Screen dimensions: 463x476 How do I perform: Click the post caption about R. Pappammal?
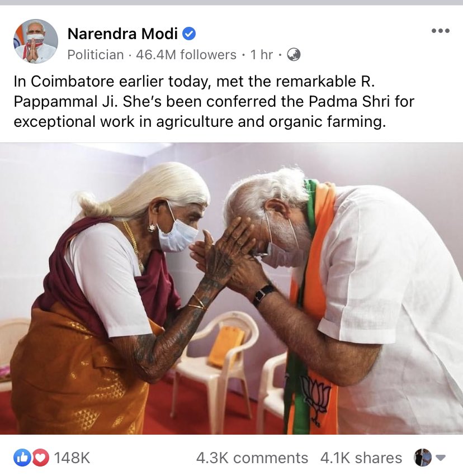214,101
